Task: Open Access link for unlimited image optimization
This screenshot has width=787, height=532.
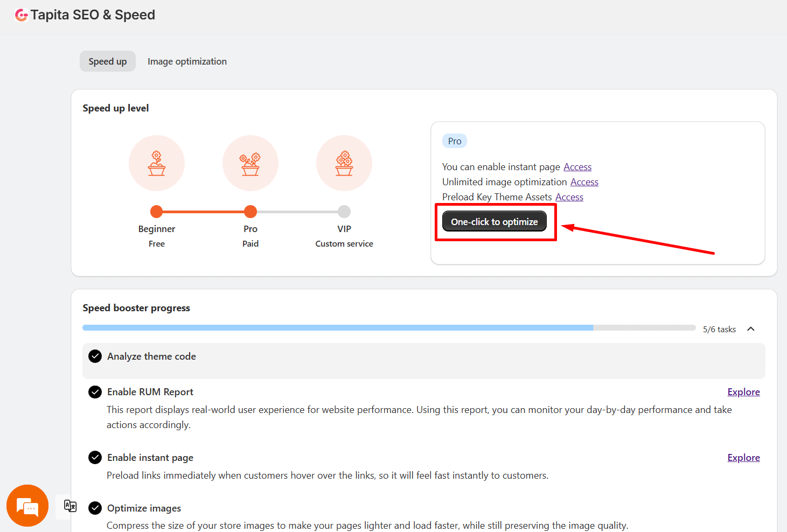Action: [584, 182]
